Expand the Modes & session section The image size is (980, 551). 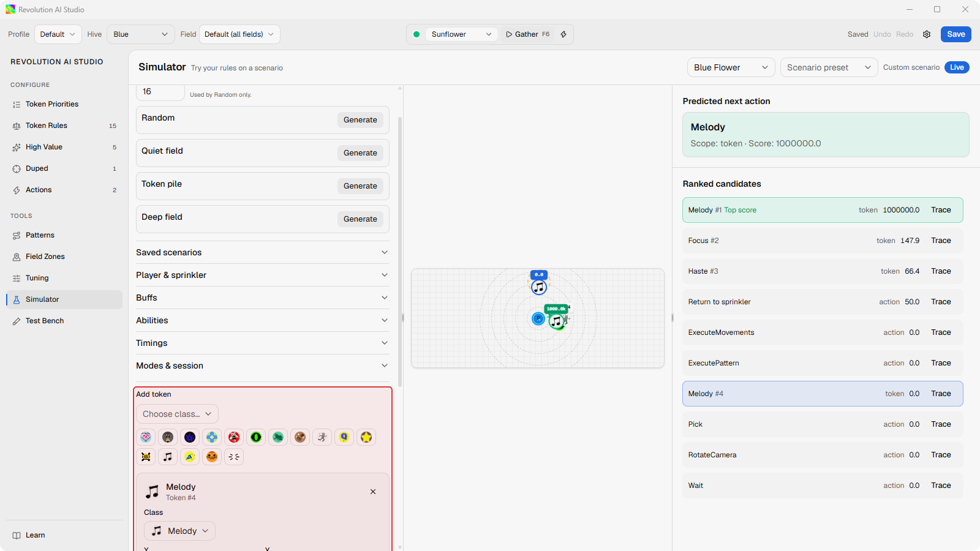pyautogui.click(x=263, y=365)
